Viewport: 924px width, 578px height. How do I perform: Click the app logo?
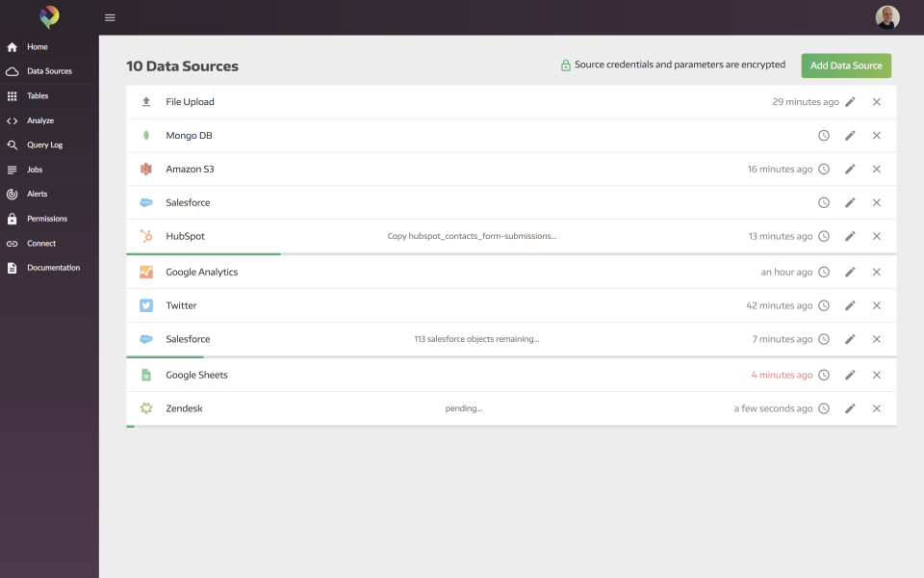49,16
